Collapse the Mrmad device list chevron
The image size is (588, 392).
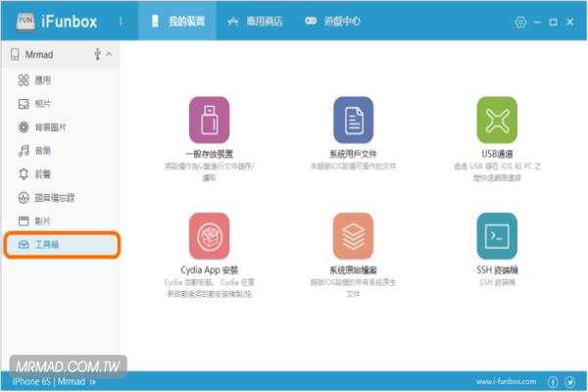(x=109, y=54)
